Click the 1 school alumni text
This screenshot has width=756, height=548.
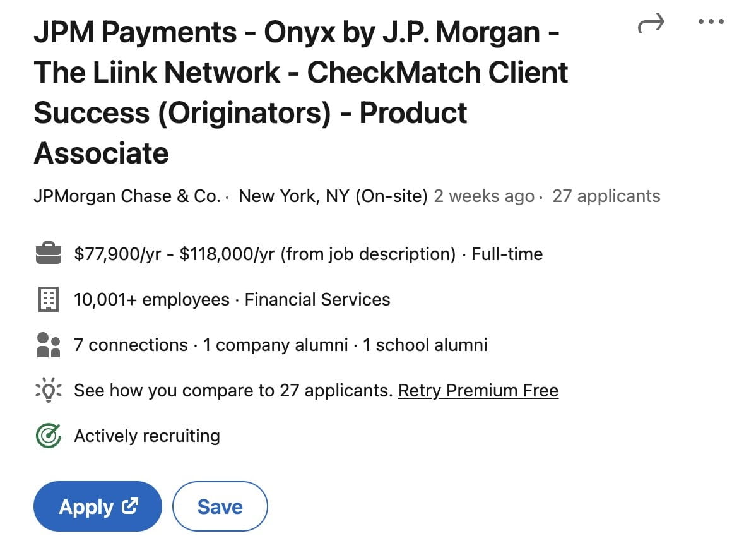(x=425, y=345)
